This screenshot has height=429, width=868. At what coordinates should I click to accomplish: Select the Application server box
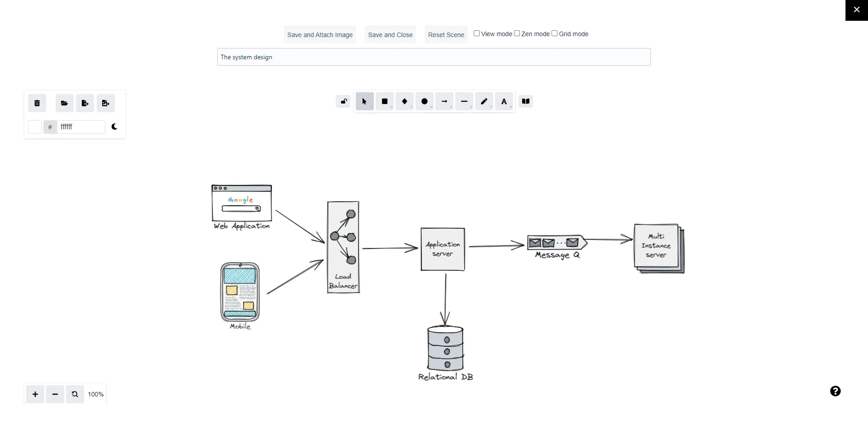point(443,250)
